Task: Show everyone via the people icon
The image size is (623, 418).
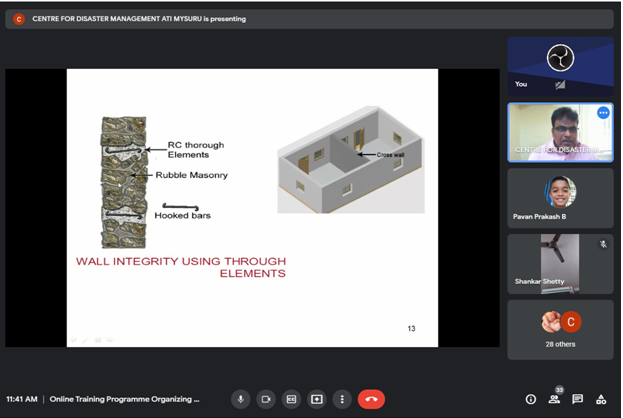Action: tap(554, 399)
